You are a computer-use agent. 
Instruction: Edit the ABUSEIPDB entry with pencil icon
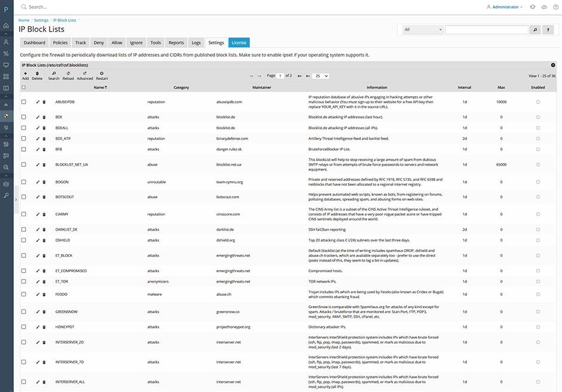[38, 102]
